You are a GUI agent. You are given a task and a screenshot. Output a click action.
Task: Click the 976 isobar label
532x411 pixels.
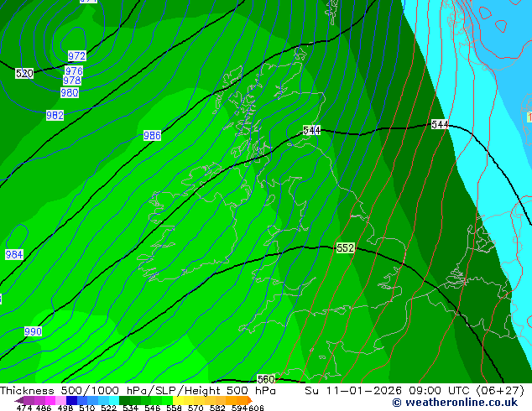click(74, 70)
